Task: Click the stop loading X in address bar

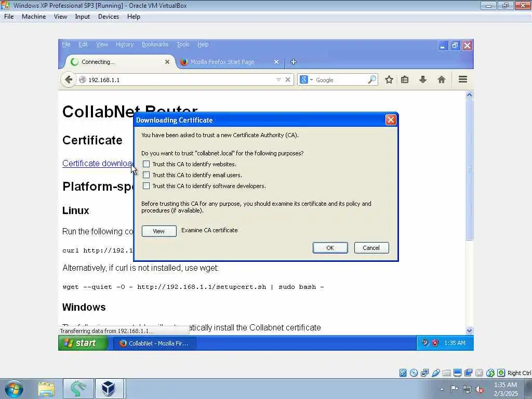Action: 288,79
